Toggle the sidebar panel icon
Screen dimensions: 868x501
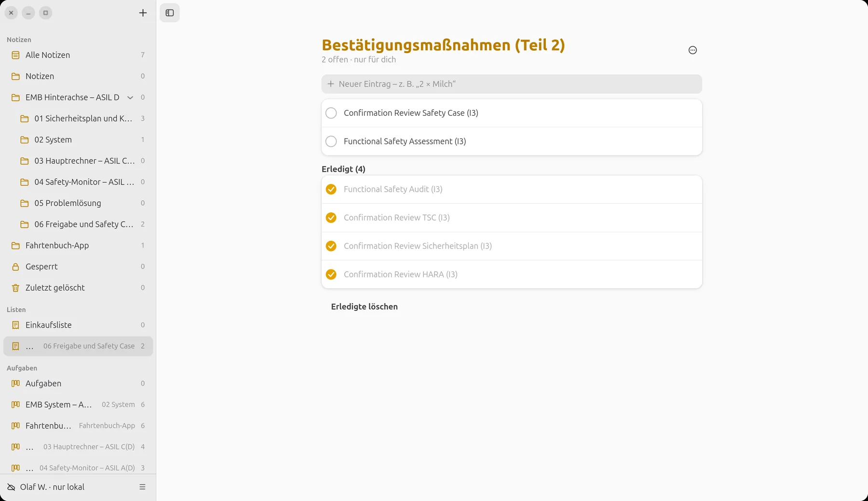click(170, 13)
